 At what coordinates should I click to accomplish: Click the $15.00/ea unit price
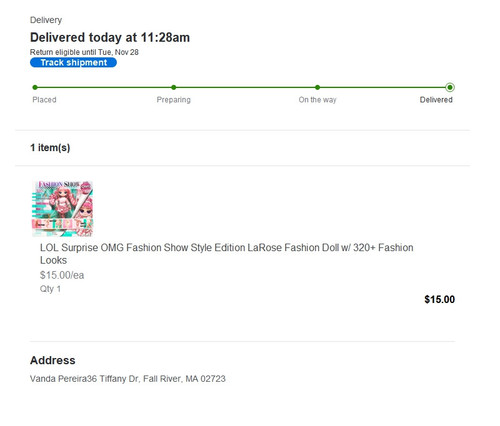[x=62, y=275]
